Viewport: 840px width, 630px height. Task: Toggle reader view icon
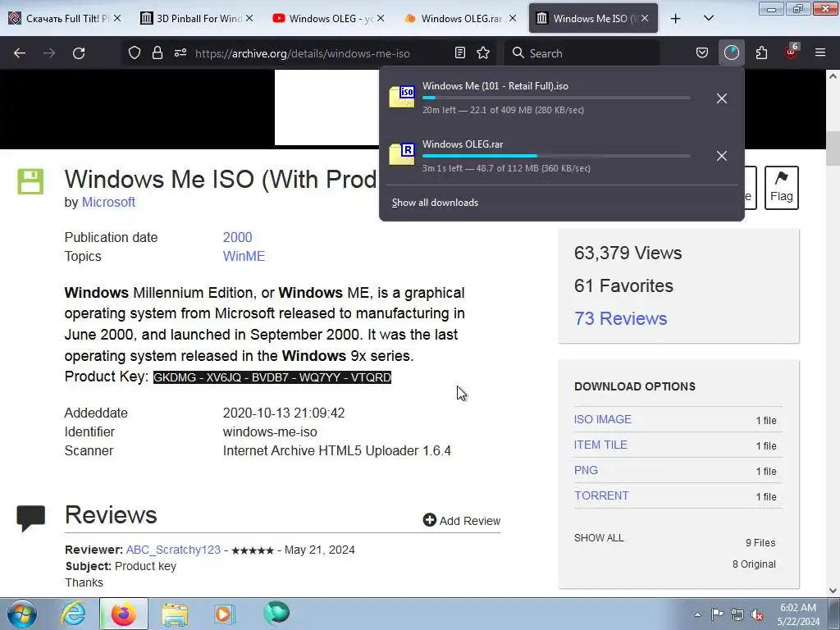coord(459,53)
